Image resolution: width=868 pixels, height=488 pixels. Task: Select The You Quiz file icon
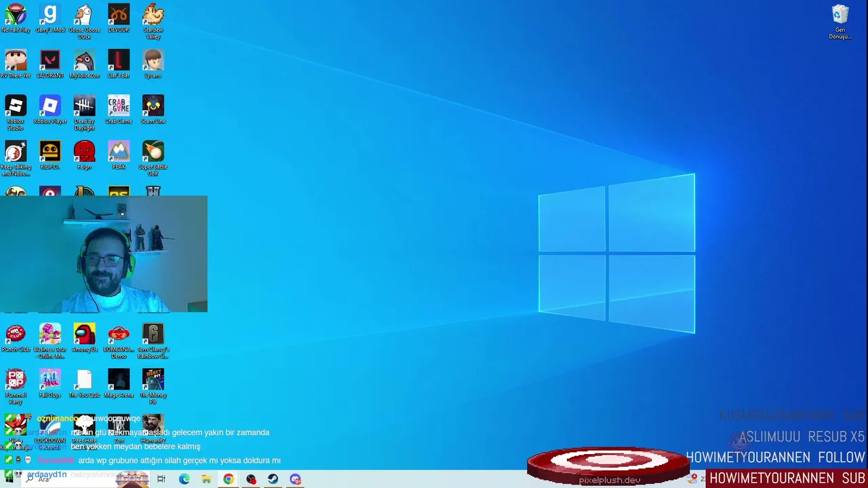pos(84,383)
